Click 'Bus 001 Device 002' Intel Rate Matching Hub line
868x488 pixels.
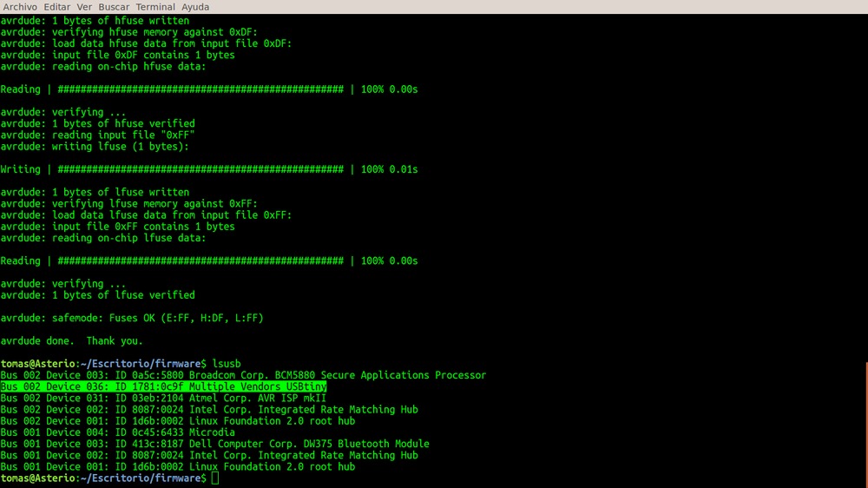pos(209,455)
